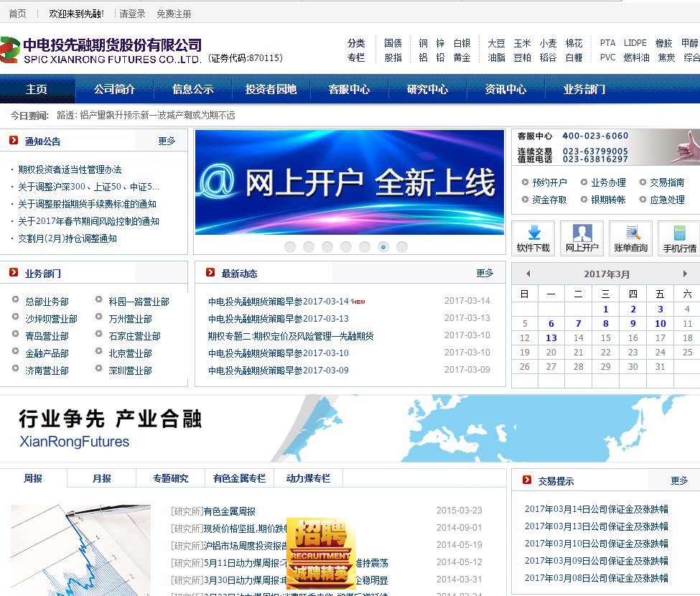Viewport: 700px width, 596px height.
Task: Open the 资讯中心 navigation item
Action: (x=505, y=89)
